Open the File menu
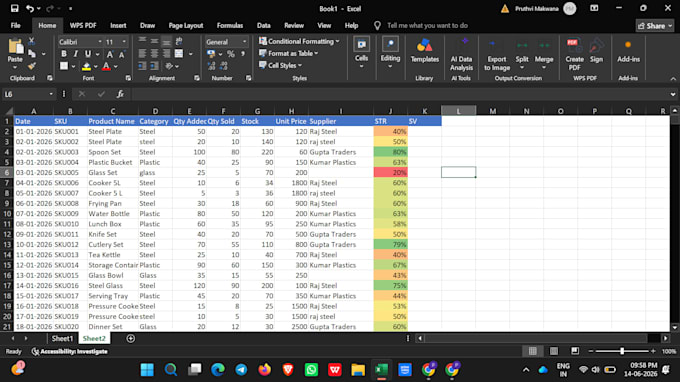Image resolution: width=680 pixels, height=382 pixels. [16, 26]
